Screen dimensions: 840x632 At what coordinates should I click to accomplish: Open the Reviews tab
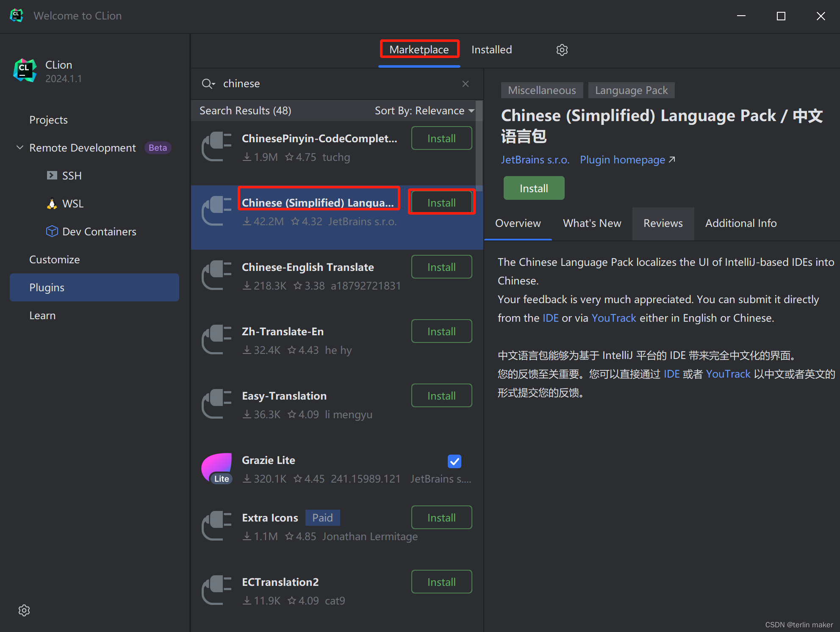(x=663, y=223)
